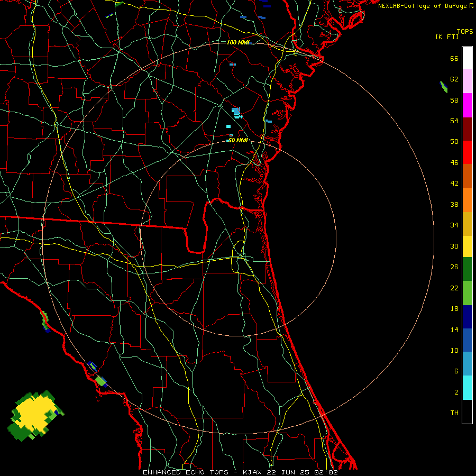Viewport: 476px width, 476px height.
Task: Click the 62 legend value
Action: [454, 79]
